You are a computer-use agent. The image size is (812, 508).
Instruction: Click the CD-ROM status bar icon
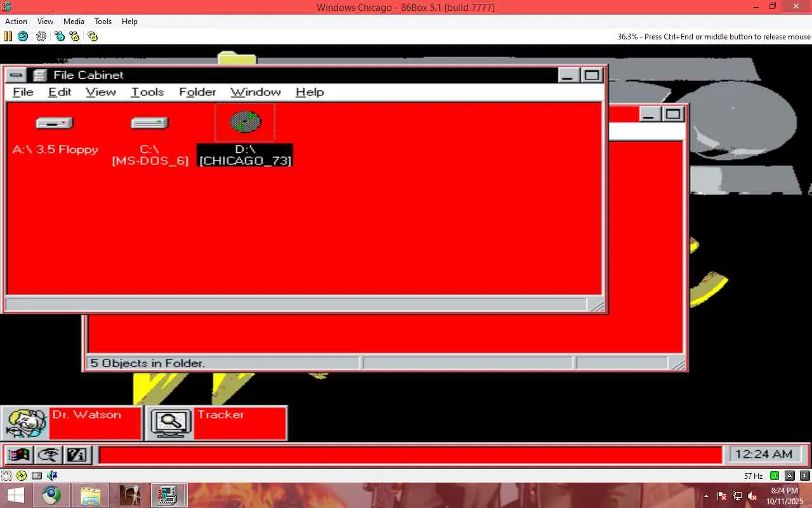(22, 475)
